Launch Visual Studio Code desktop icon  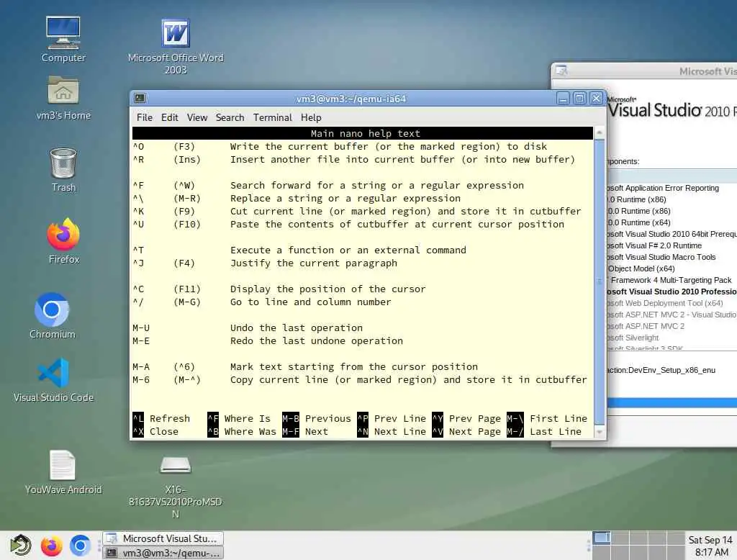point(53,380)
